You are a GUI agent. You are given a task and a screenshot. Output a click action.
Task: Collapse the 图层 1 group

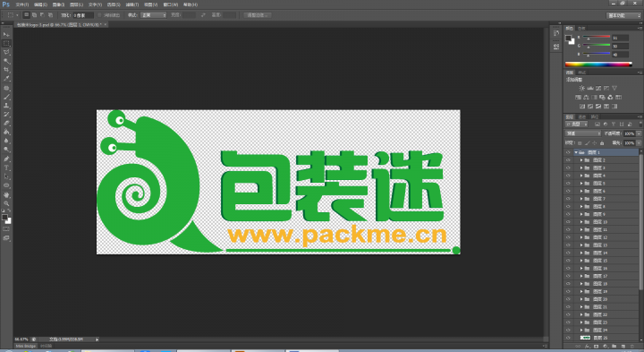pyautogui.click(x=576, y=152)
